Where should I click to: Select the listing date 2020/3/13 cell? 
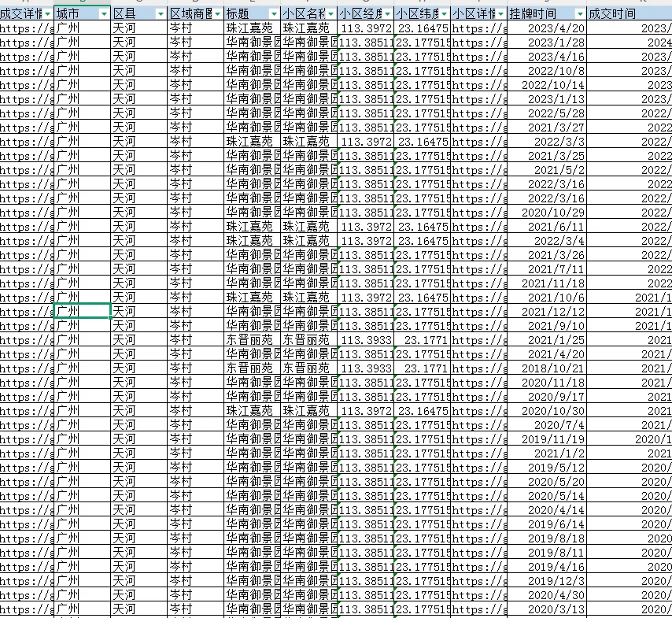[547, 609]
